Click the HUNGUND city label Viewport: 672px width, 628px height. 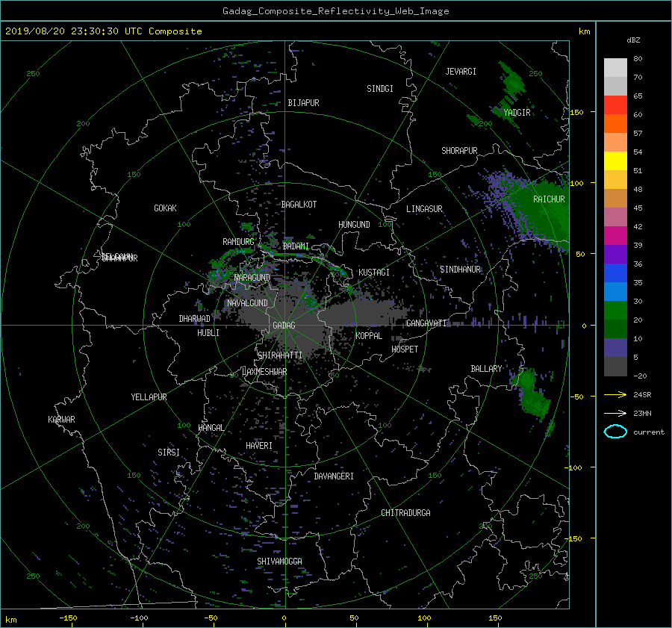click(x=354, y=225)
